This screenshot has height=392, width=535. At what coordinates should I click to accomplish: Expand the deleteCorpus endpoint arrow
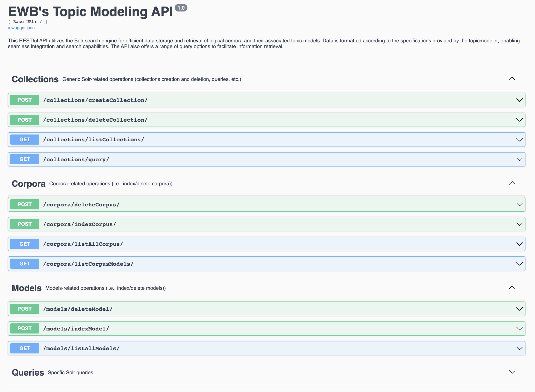(x=519, y=204)
